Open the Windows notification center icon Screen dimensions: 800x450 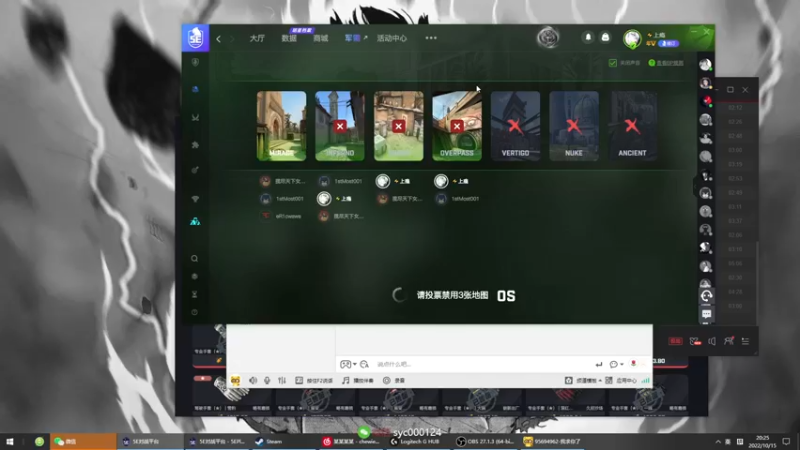pyautogui.click(x=786, y=441)
